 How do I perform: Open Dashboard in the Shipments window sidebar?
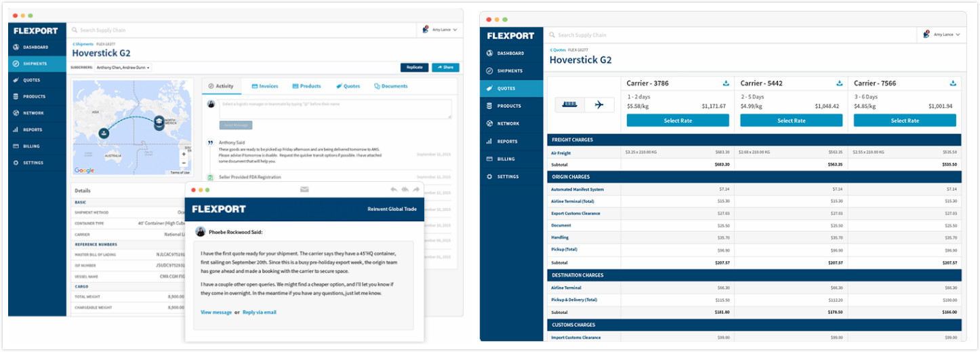[37, 47]
